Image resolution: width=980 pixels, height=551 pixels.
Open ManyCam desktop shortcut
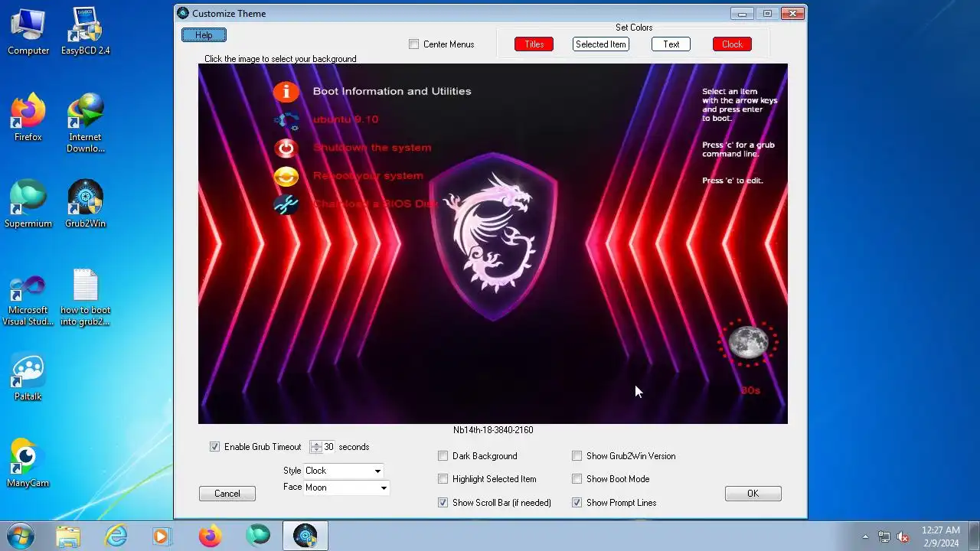point(28,463)
